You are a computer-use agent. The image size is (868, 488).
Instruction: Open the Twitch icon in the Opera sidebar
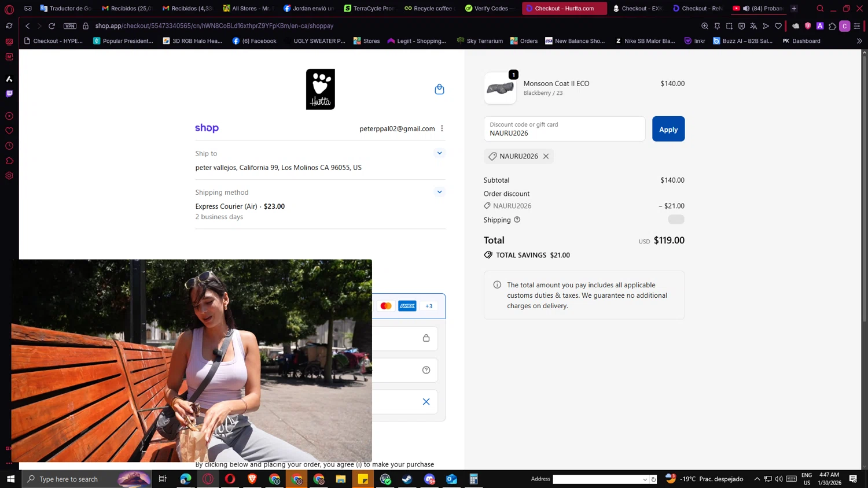click(x=9, y=94)
